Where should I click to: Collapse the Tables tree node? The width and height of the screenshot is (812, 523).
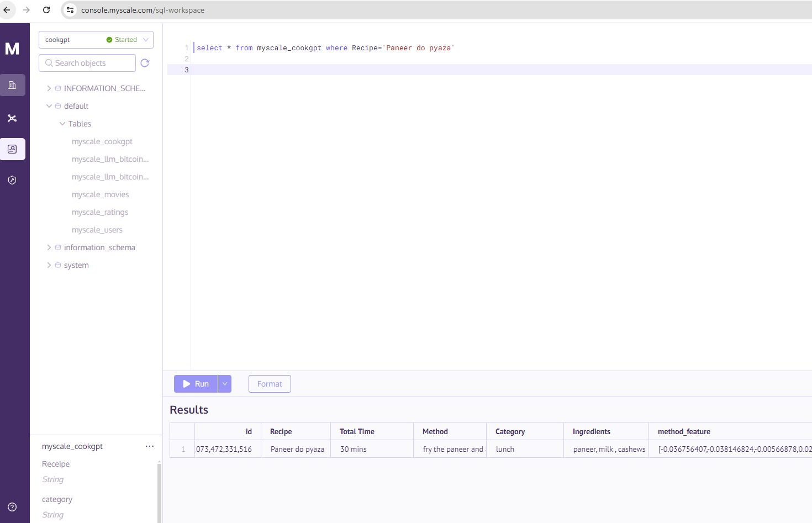click(x=62, y=124)
